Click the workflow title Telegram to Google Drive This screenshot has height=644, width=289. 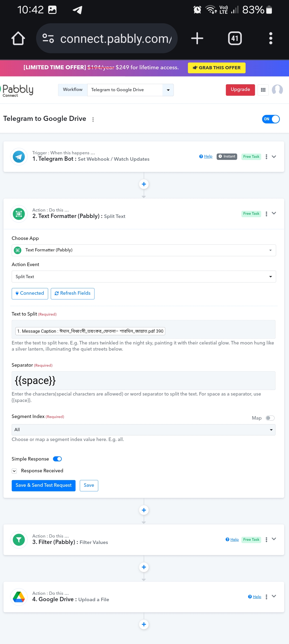[x=45, y=119]
